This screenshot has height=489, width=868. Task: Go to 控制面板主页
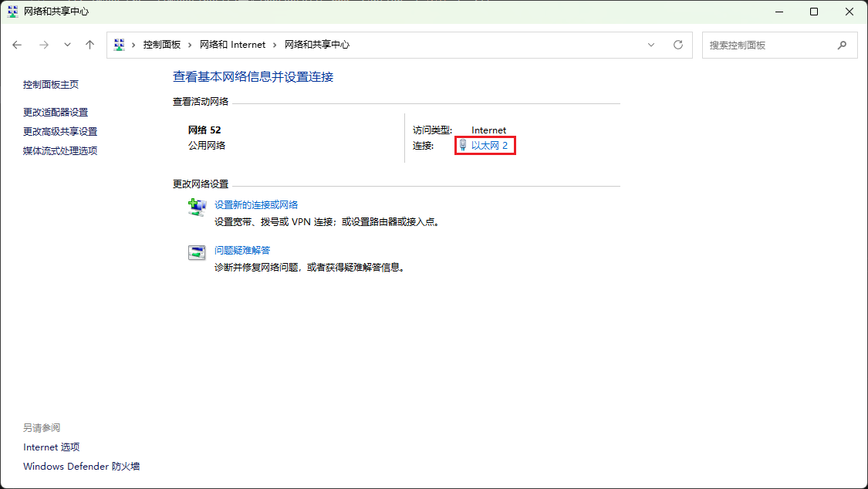click(x=49, y=84)
